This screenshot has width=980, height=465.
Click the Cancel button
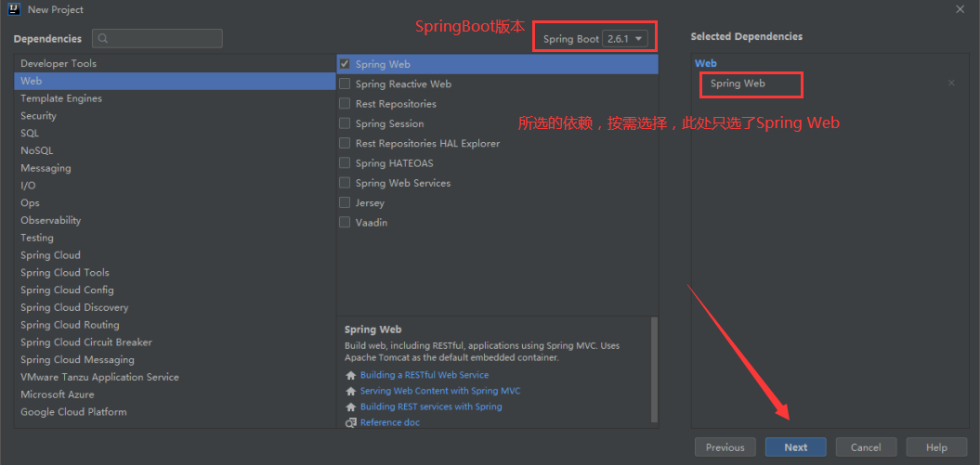(x=867, y=447)
